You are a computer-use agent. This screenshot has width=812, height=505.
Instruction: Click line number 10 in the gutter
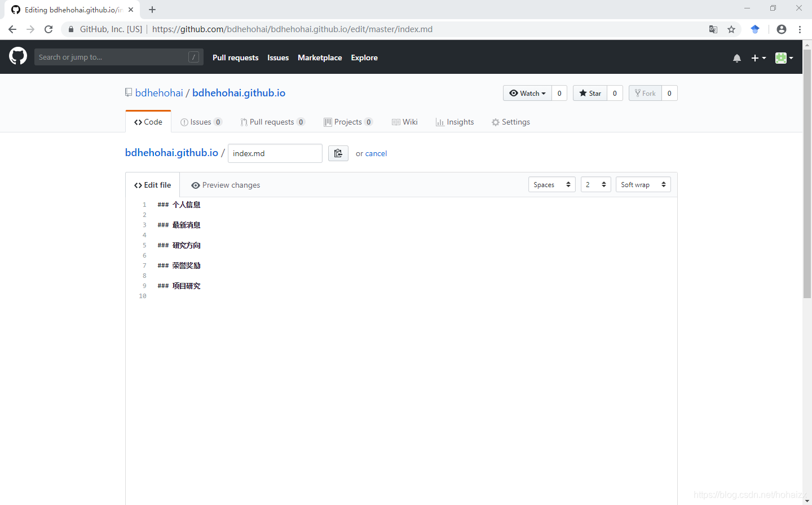[143, 296]
